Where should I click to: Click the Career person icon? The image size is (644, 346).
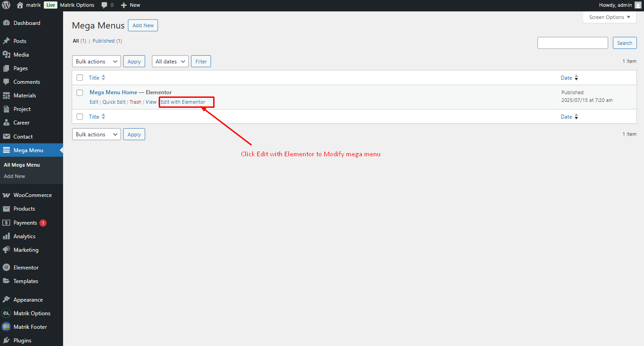(6, 123)
